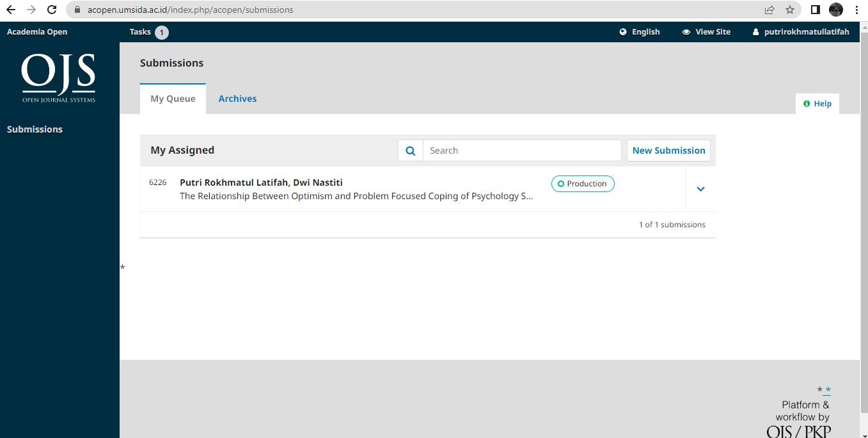Open Submissions in the left sidebar
868x438 pixels.
pyautogui.click(x=35, y=129)
